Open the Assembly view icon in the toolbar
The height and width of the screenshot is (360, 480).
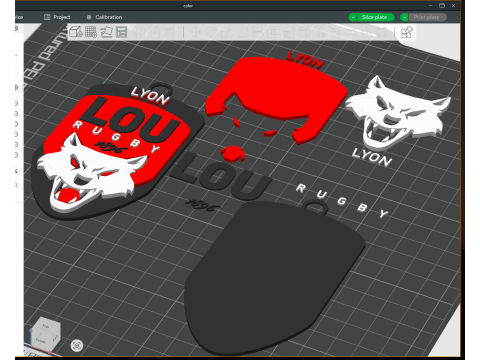(x=407, y=32)
